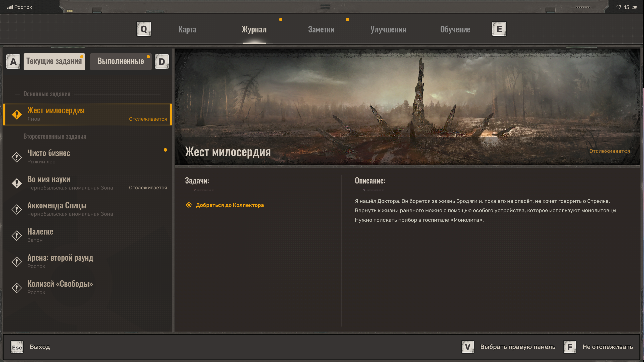Click the Янов location under Жест милосердия
This screenshot has width=644, height=362.
(34, 119)
